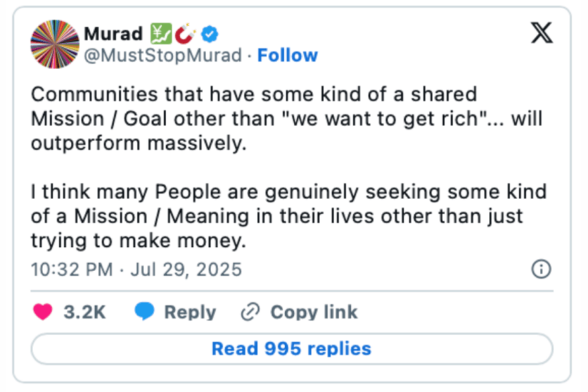Click the X logo icon
Image resolution: width=588 pixels, height=392 pixels.
(542, 32)
